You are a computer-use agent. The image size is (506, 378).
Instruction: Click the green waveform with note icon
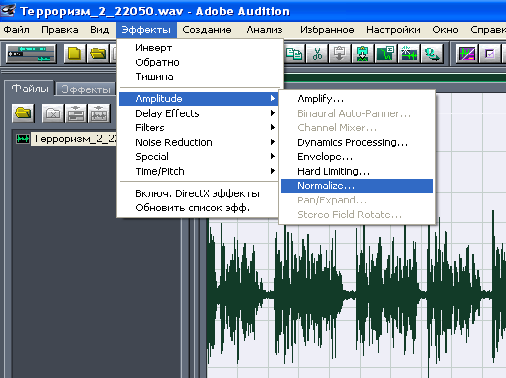[386, 53]
